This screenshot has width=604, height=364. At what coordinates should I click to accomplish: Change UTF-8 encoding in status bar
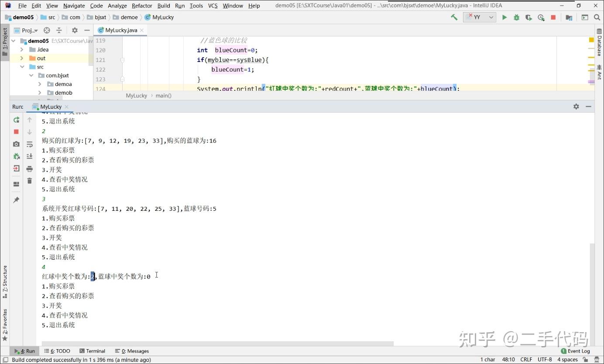click(x=545, y=360)
